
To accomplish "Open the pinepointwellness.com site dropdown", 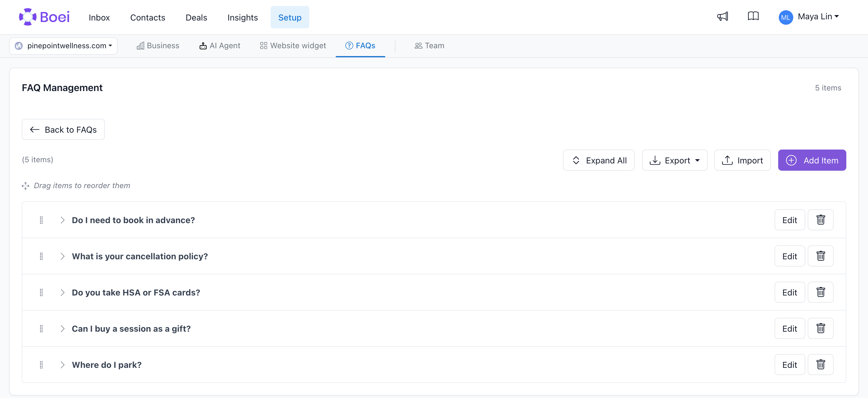I will pos(63,46).
